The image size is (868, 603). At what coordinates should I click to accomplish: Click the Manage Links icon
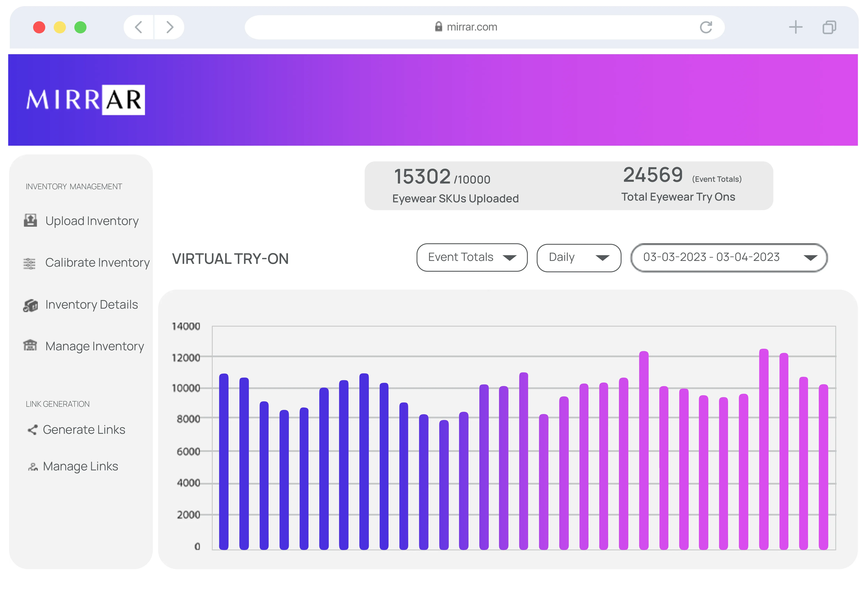[x=33, y=467]
